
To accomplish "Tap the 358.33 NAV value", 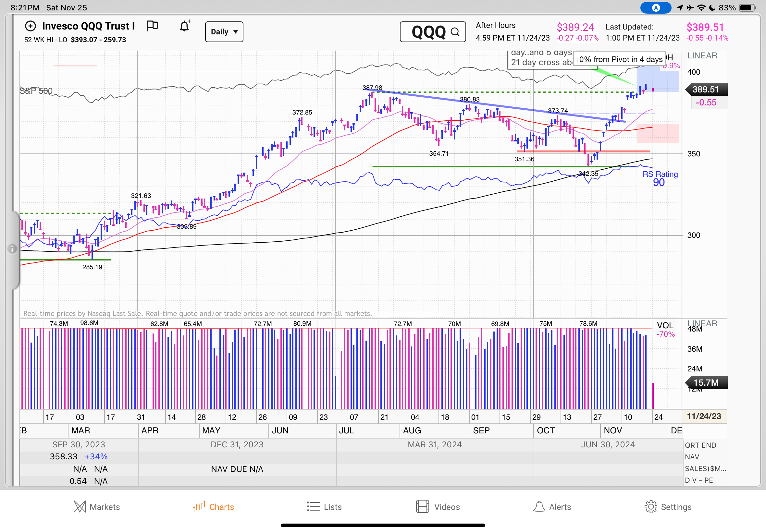I will [x=63, y=456].
